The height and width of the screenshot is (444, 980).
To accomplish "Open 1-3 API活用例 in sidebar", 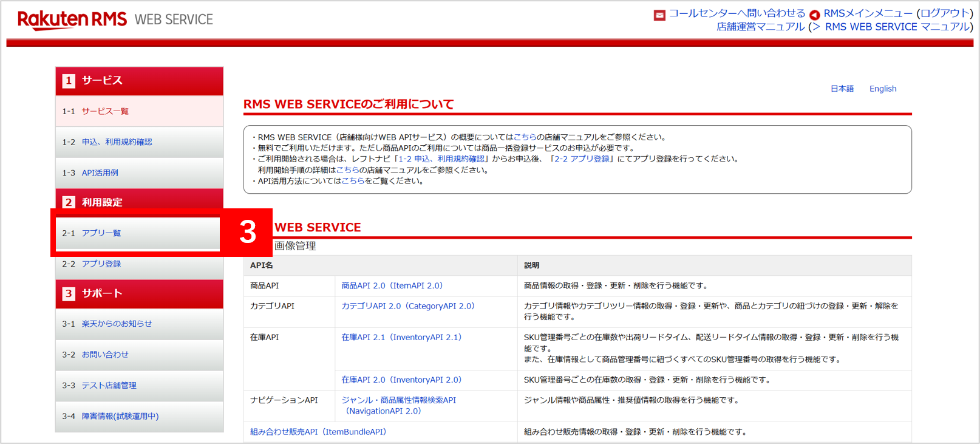I will point(139,173).
